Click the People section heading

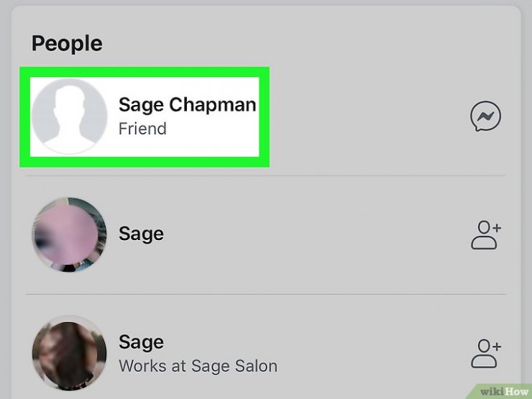(x=67, y=43)
